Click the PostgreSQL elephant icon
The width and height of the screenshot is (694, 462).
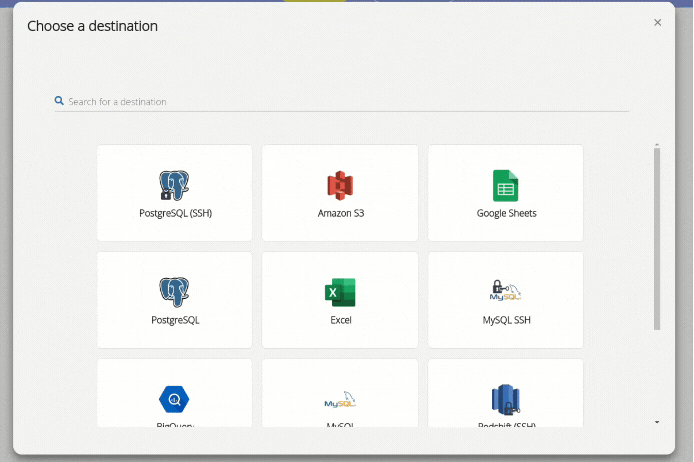[174, 292]
